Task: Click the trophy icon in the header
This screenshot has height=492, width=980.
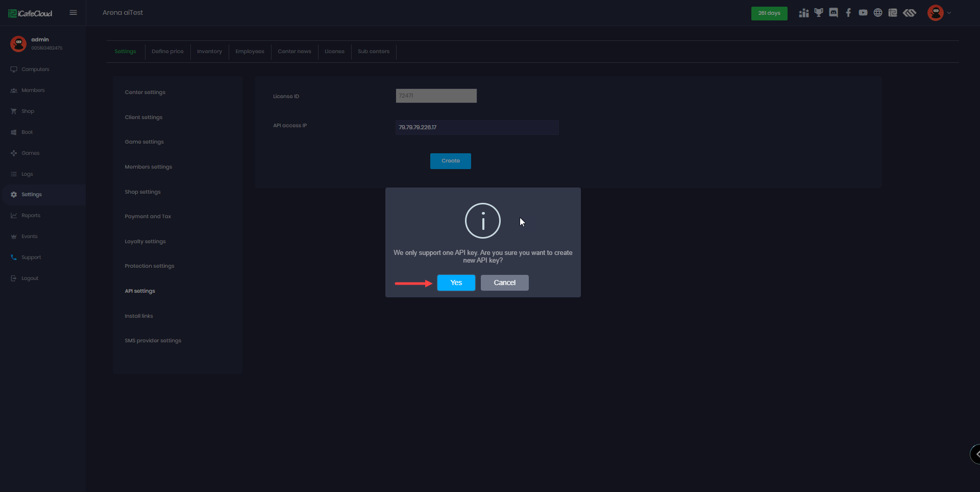Action: (x=819, y=13)
